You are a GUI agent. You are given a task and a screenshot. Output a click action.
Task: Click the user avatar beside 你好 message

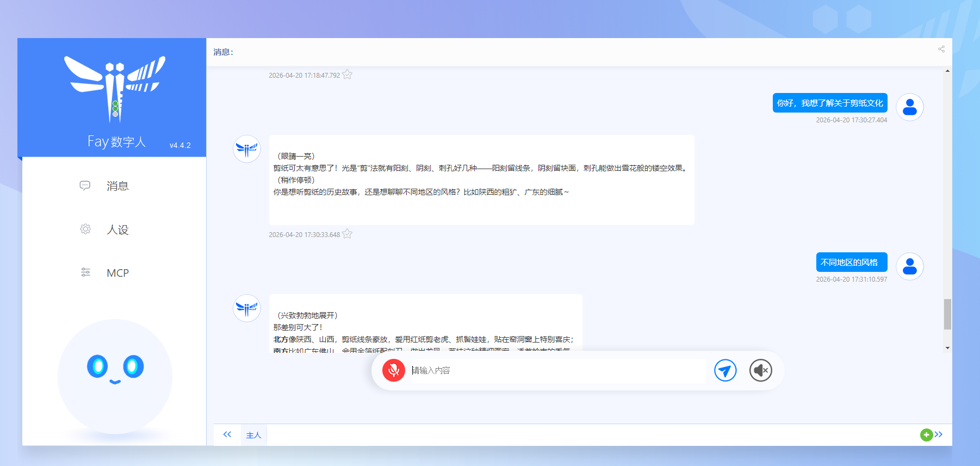point(910,107)
